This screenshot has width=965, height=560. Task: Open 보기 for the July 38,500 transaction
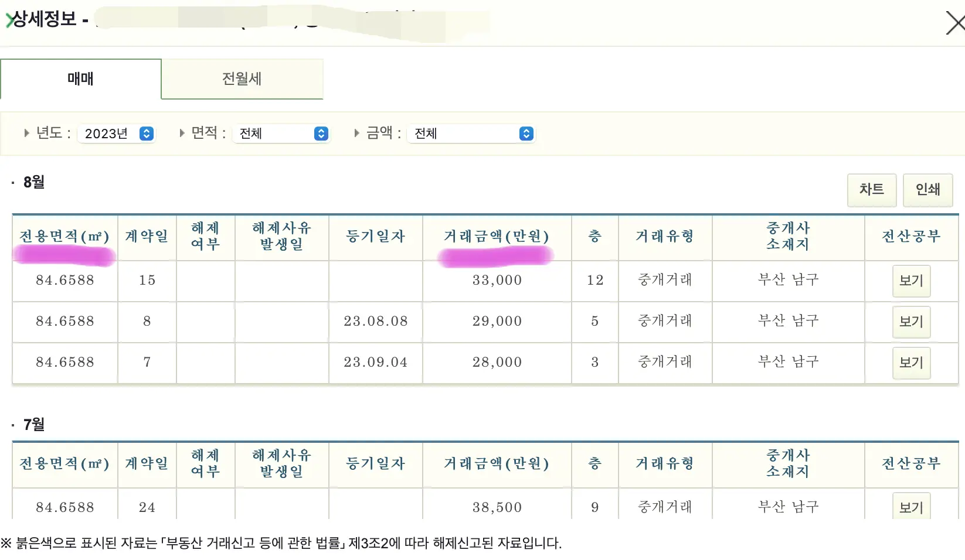911,506
